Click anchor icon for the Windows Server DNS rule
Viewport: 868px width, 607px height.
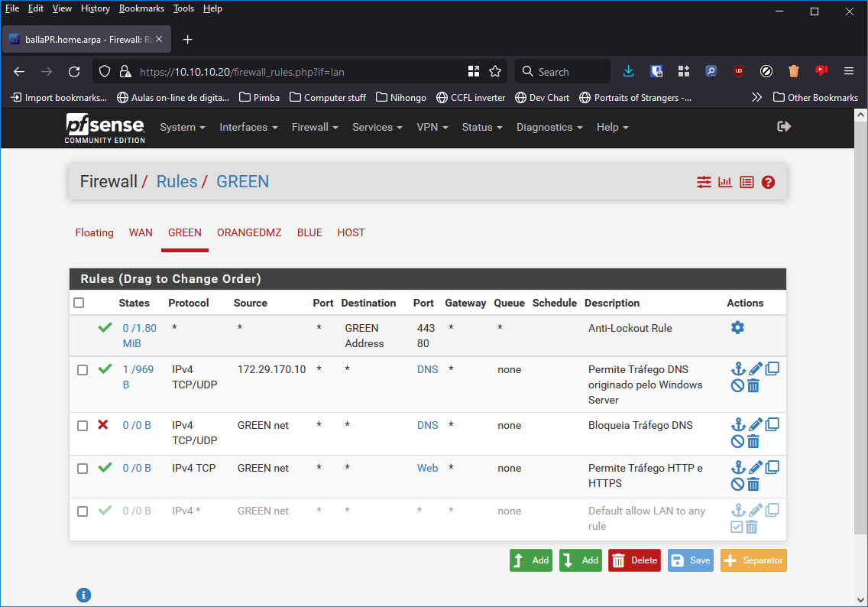tap(738, 369)
